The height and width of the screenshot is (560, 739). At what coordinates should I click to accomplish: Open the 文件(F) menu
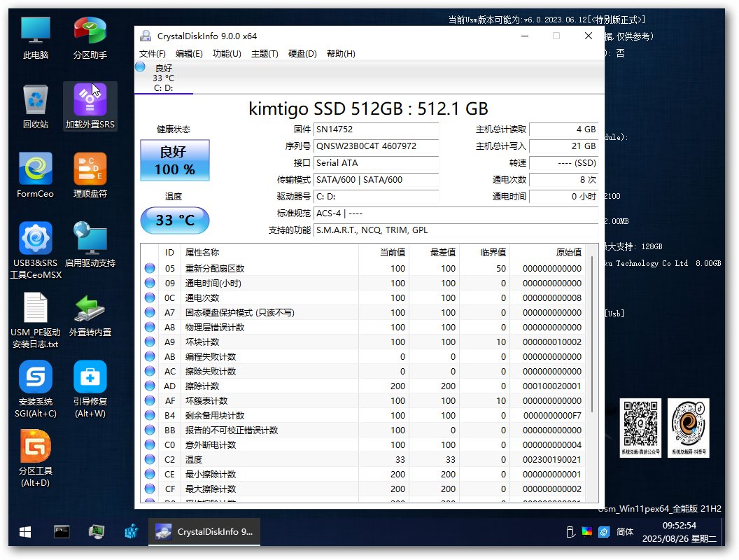point(153,54)
